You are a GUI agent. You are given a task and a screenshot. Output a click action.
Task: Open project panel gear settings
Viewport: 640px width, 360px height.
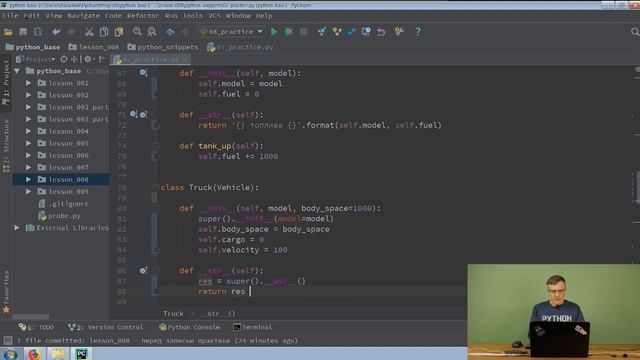point(87,60)
